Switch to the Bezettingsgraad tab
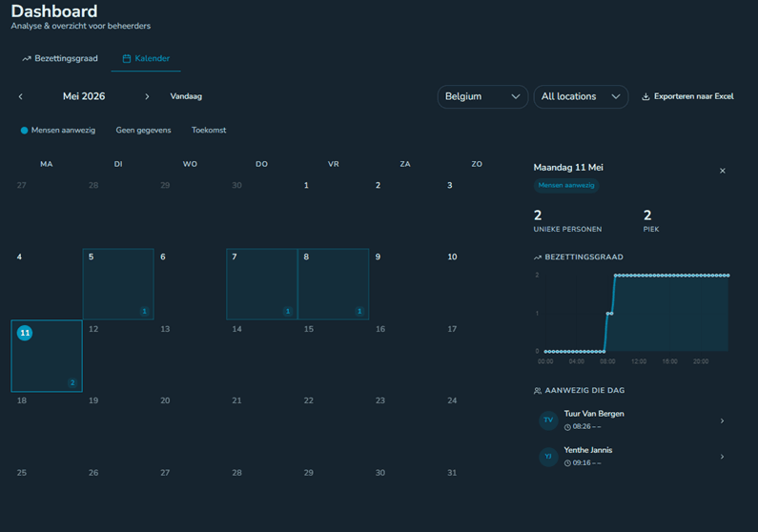The height and width of the screenshot is (532, 758). point(60,58)
